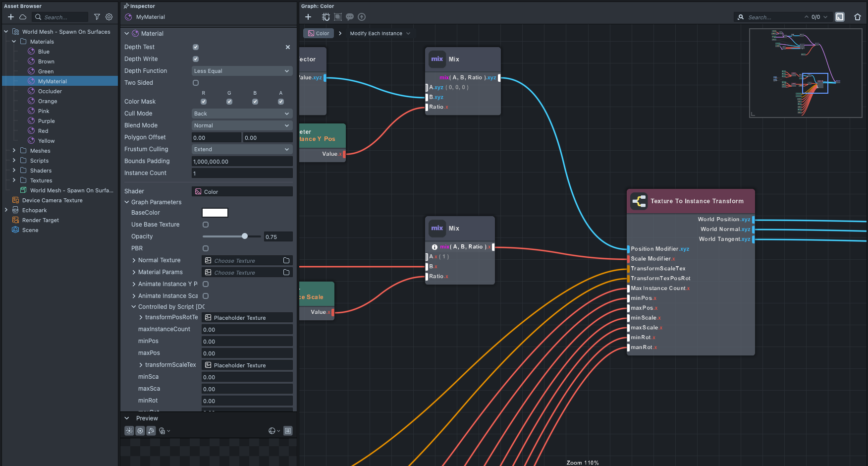This screenshot has height=466, width=868.
Task: Click the comment bubble icon in Graph toolbar
Action: point(350,17)
